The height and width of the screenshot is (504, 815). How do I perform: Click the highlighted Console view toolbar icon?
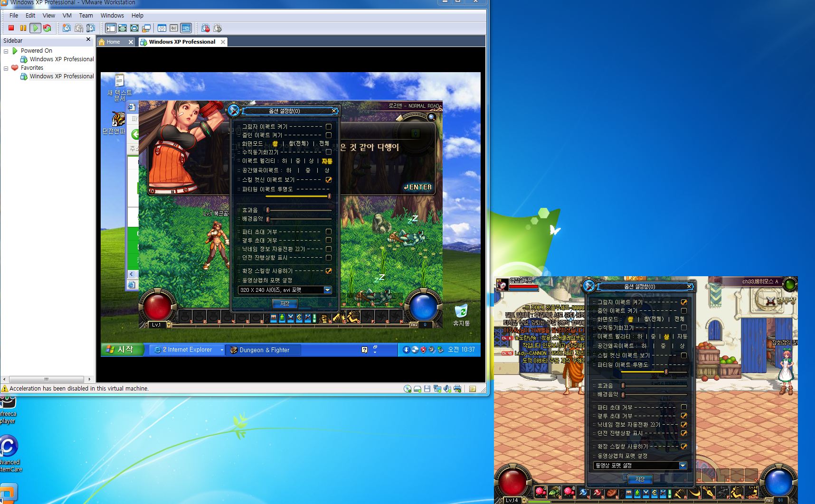pyautogui.click(x=186, y=28)
